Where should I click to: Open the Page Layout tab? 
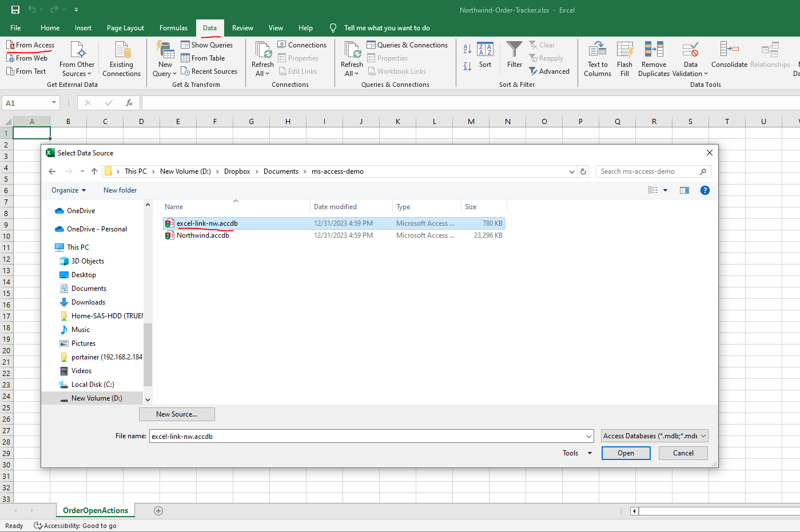pos(125,28)
